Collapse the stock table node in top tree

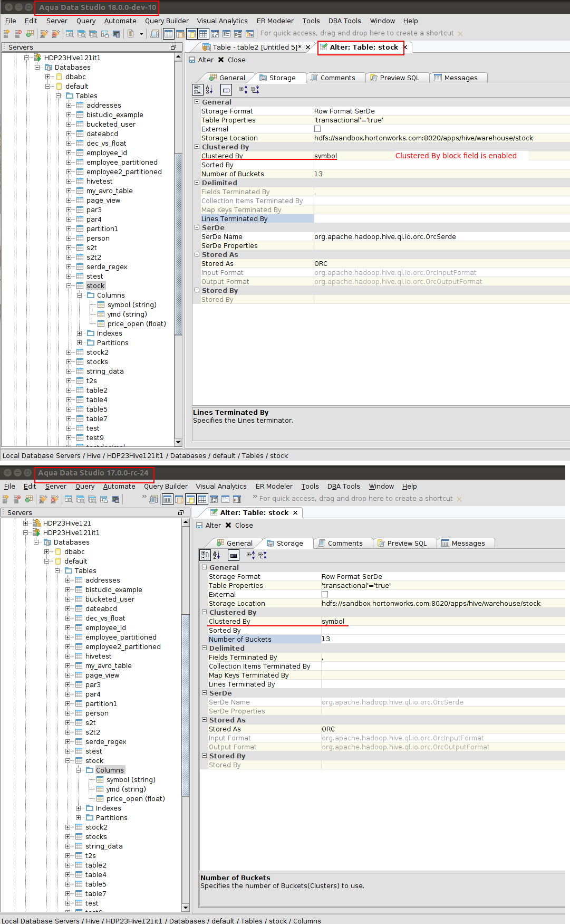(69, 285)
